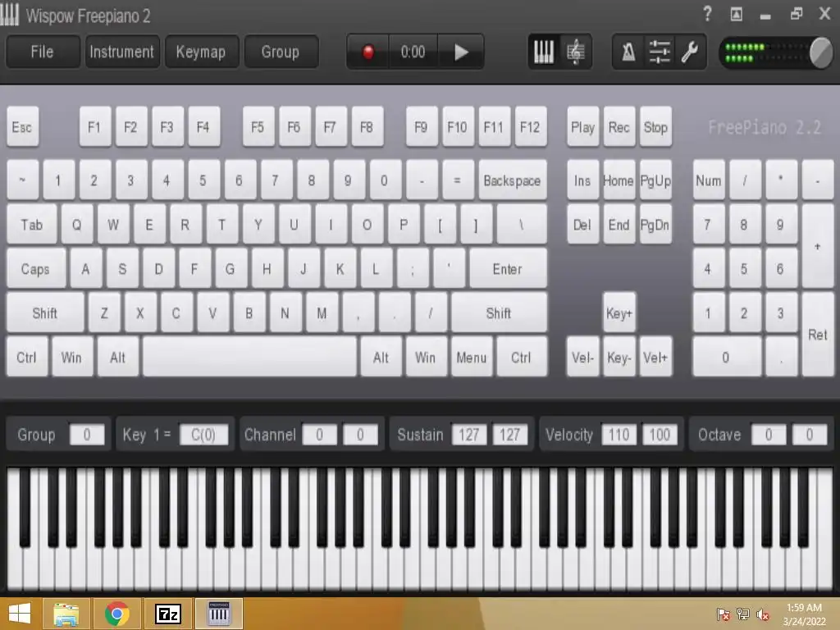Open the Group menu
Viewport: 840px width, 630px height.
pos(281,52)
